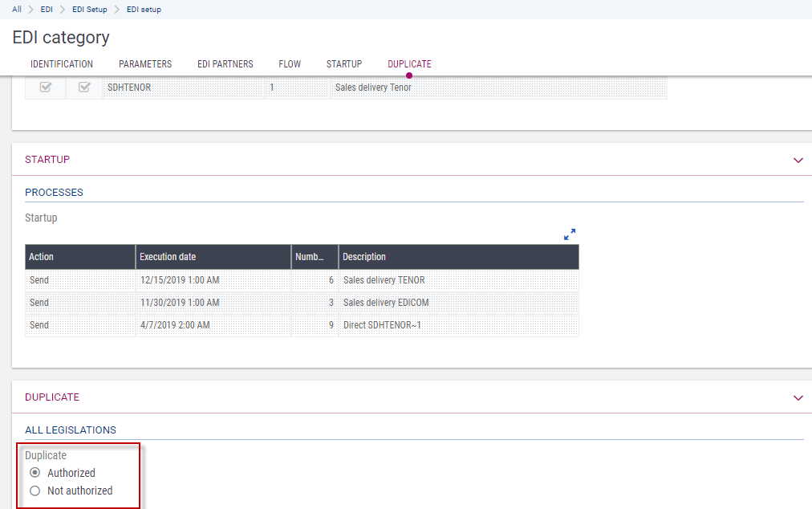This screenshot has width=812, height=509.
Task: Toggle first checkbox in SDHTENOR row
Action: [x=46, y=88]
